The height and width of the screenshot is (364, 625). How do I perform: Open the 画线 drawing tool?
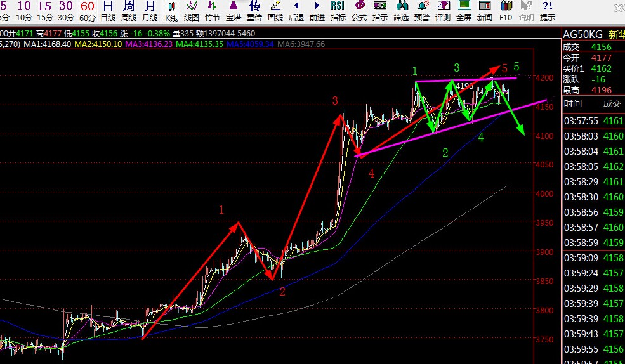(x=275, y=11)
